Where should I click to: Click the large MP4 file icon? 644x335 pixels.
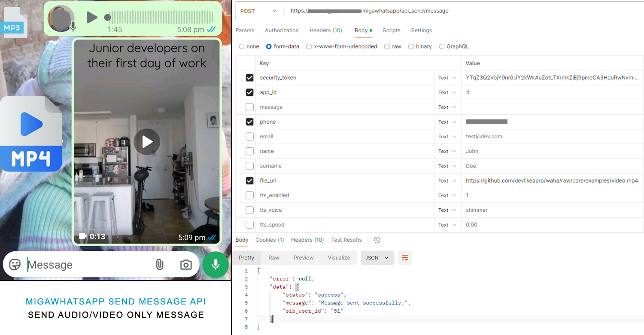(x=31, y=134)
